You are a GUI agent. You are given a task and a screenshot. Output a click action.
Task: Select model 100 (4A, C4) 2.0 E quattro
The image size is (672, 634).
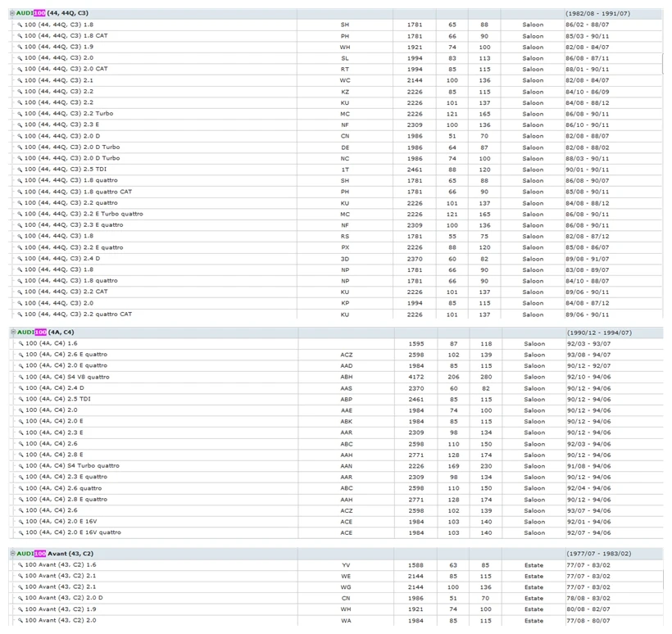(x=66, y=365)
